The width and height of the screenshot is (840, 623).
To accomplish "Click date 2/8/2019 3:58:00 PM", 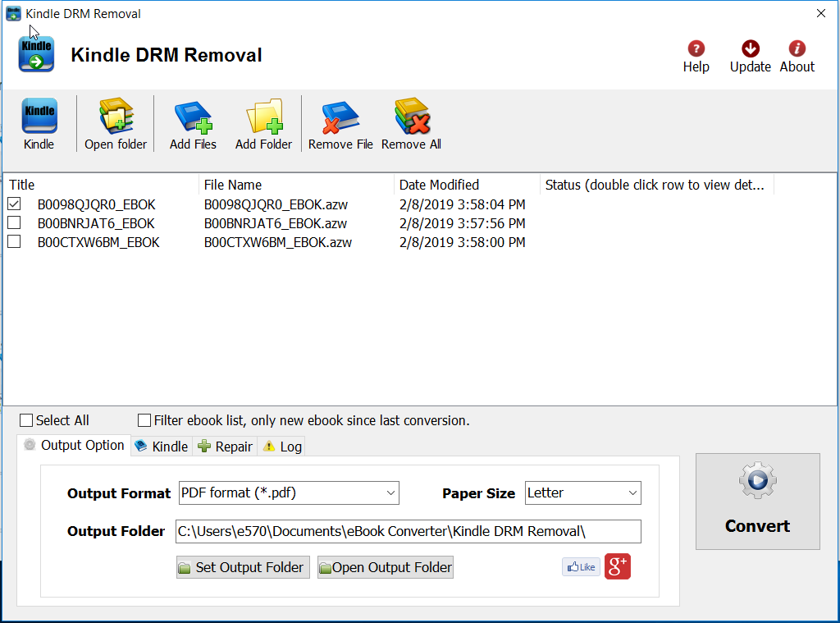I will tap(463, 242).
